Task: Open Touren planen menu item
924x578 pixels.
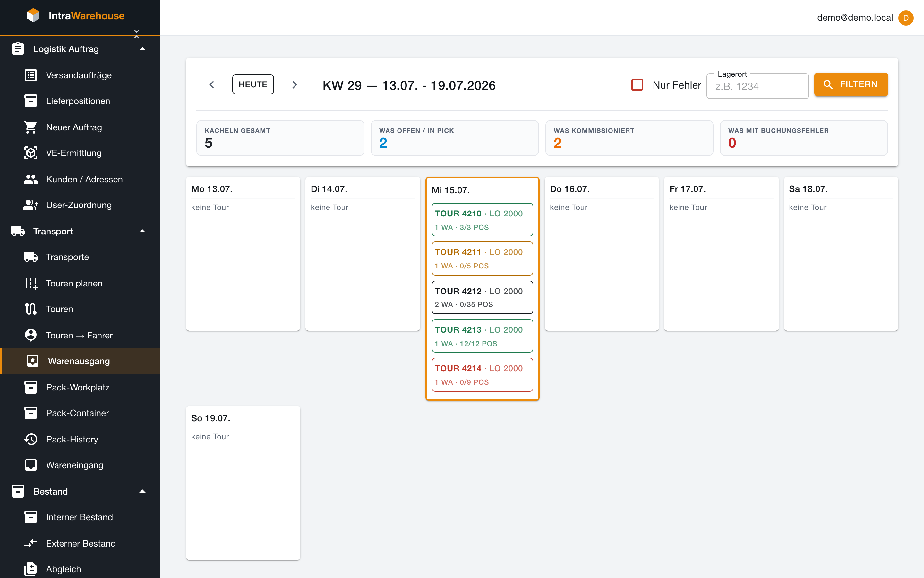Action: tap(80, 283)
